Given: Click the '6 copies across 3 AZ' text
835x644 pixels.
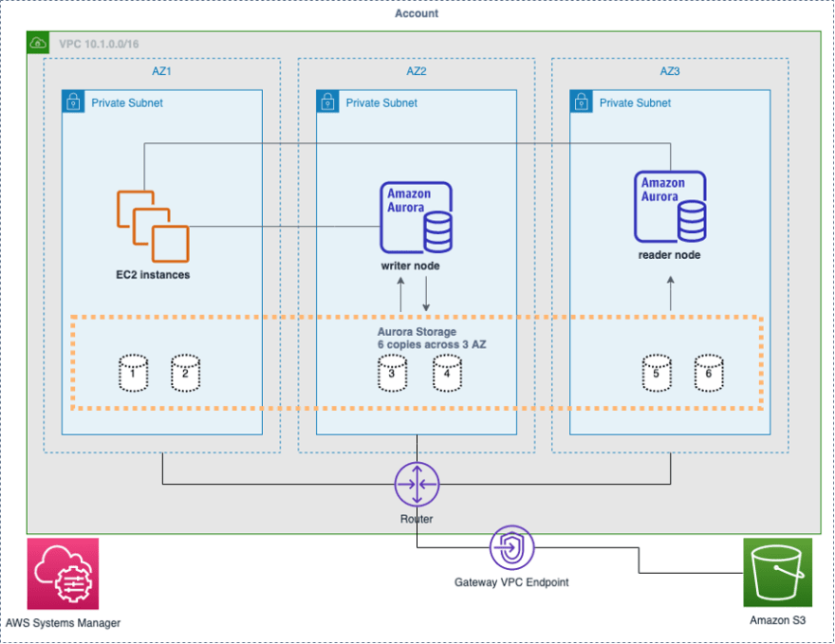Looking at the screenshot, I should [432, 344].
